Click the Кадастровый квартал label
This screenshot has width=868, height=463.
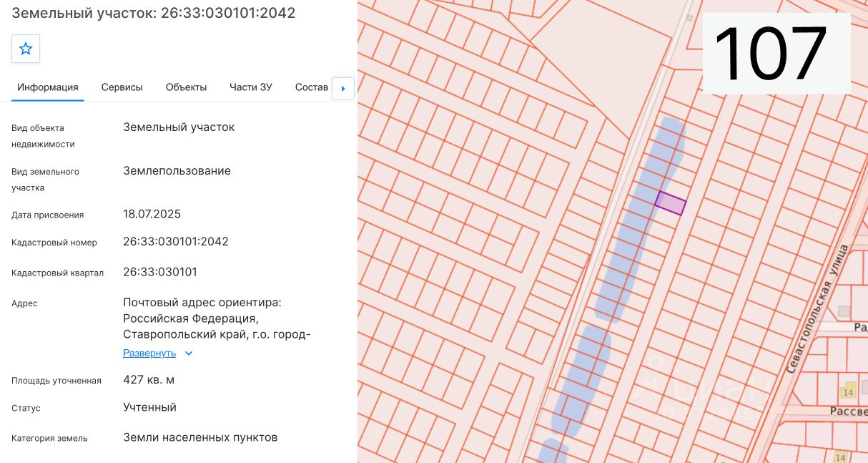coord(58,273)
